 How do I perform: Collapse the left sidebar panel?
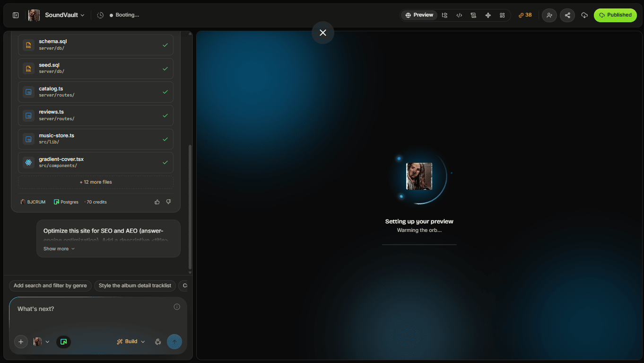point(16,15)
